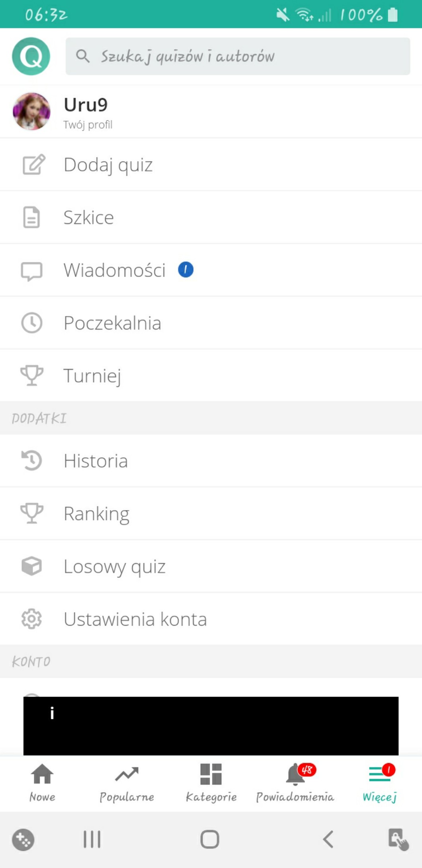The width and height of the screenshot is (422, 868).
Task: Open the Historia clock icon
Action: (31, 461)
